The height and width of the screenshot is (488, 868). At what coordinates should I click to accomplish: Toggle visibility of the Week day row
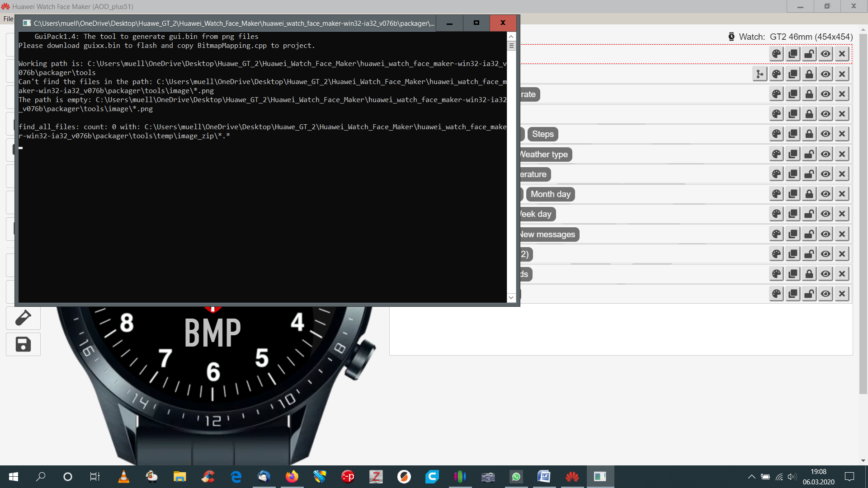[x=826, y=214]
